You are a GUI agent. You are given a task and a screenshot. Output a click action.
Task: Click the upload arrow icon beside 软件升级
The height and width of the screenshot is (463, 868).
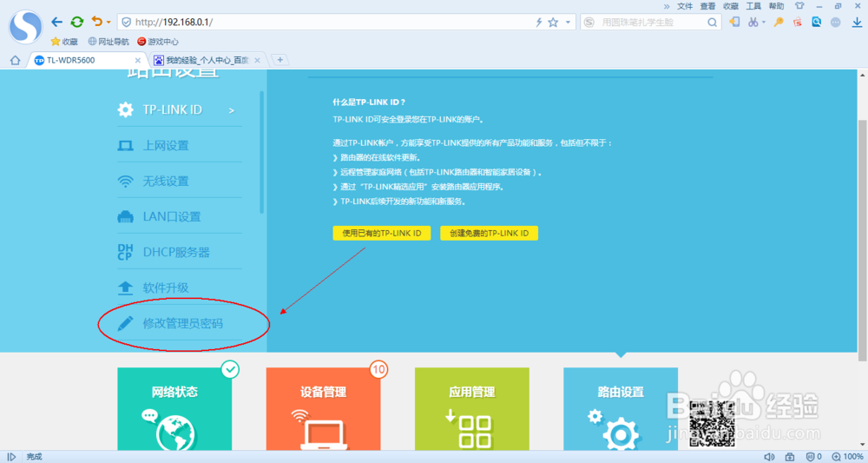(125, 288)
